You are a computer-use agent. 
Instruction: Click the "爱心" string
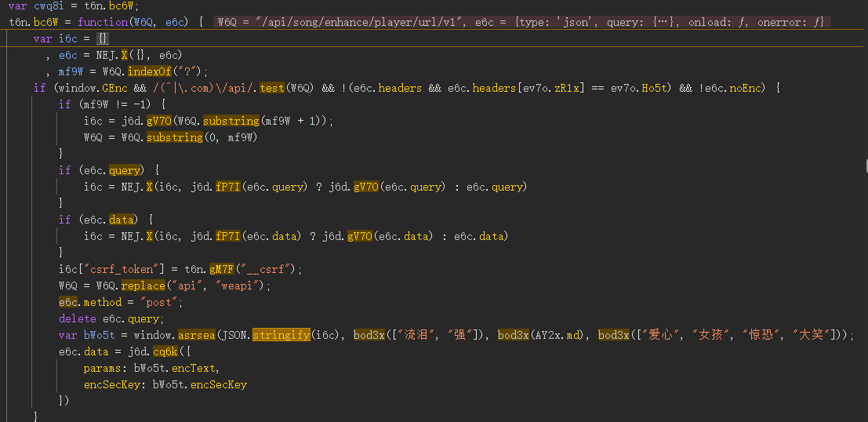click(x=661, y=335)
